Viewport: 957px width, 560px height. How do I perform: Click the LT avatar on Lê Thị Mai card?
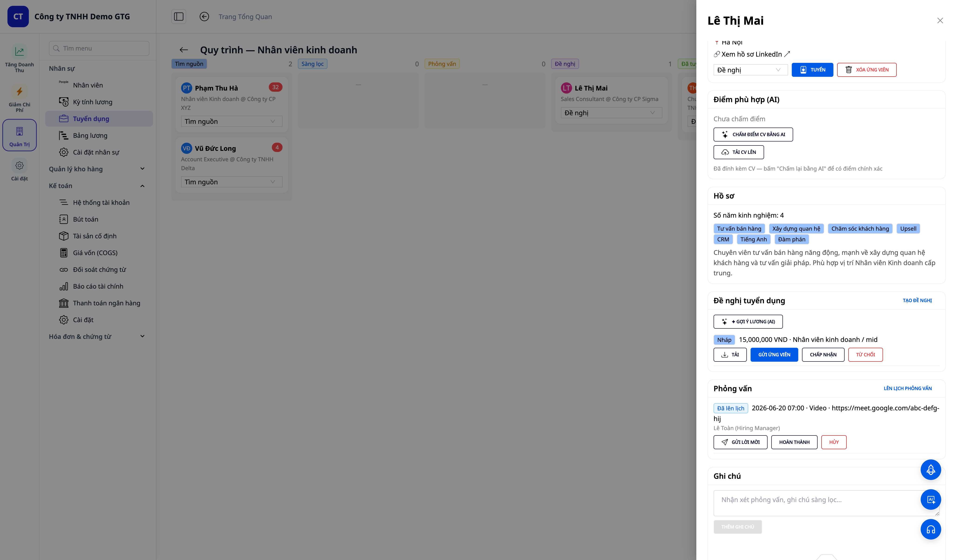point(566,88)
